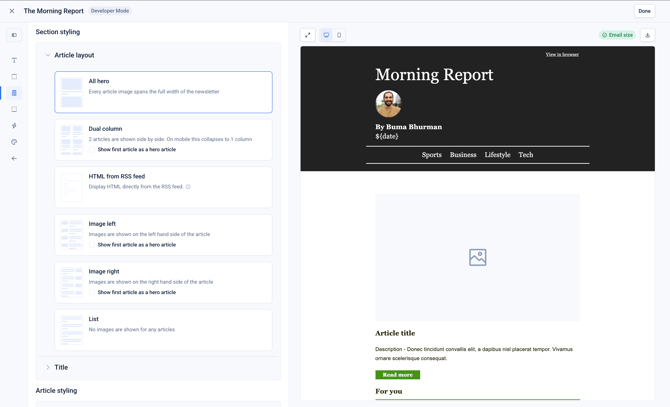Toggle the sidebar panel collapse icon

(x=14, y=35)
